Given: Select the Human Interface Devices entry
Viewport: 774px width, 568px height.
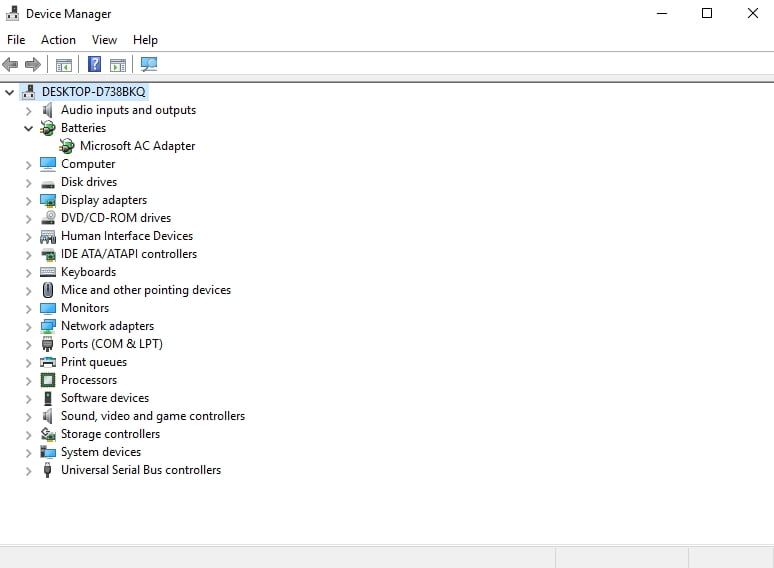Looking at the screenshot, I should (126, 236).
